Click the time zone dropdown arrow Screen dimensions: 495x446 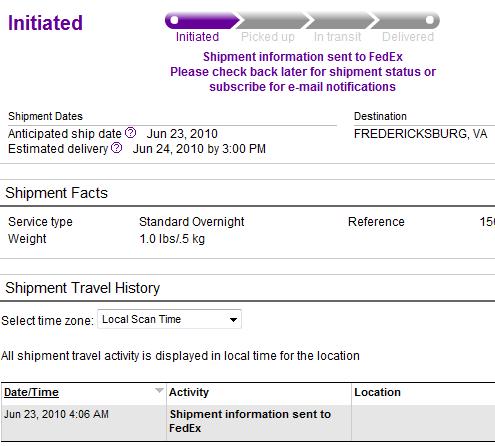click(233, 320)
